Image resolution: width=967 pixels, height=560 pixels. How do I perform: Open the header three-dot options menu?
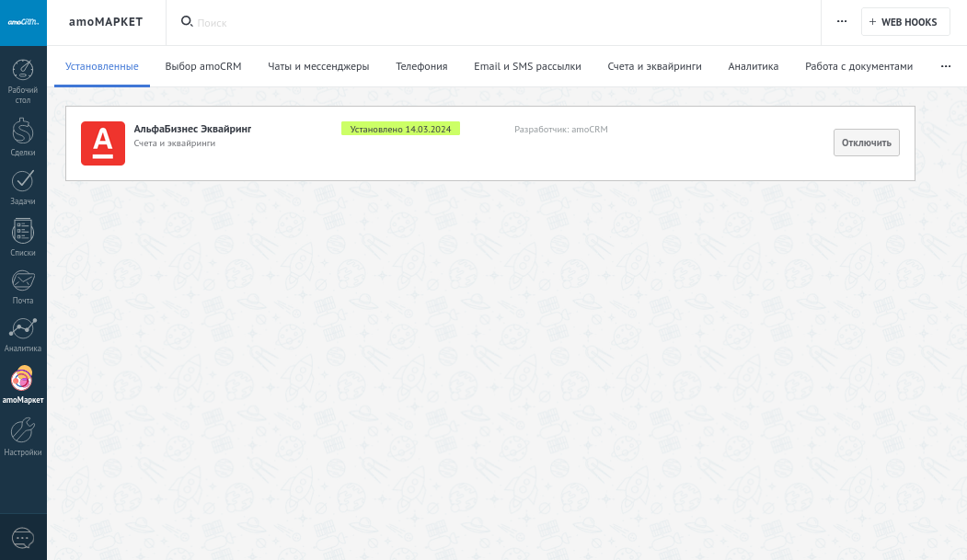click(841, 22)
